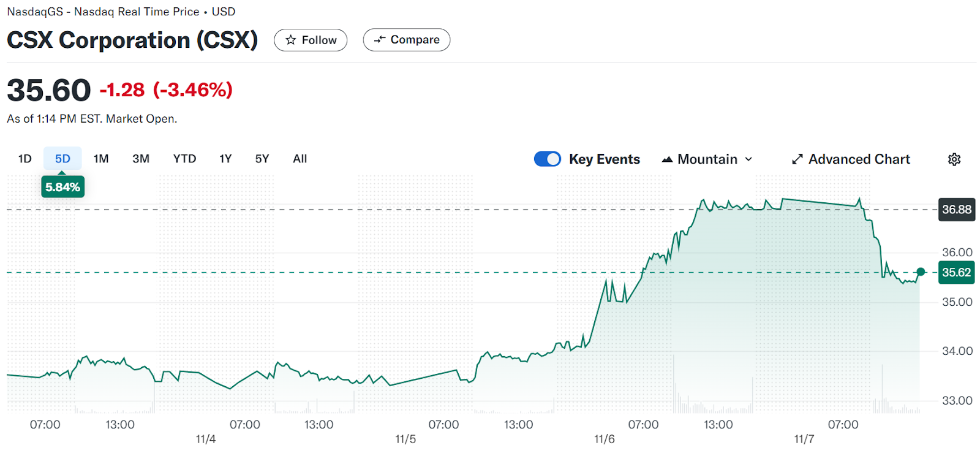Click the 34.00 axis label
Image resolution: width=980 pixels, height=453 pixels.
pos(957,351)
